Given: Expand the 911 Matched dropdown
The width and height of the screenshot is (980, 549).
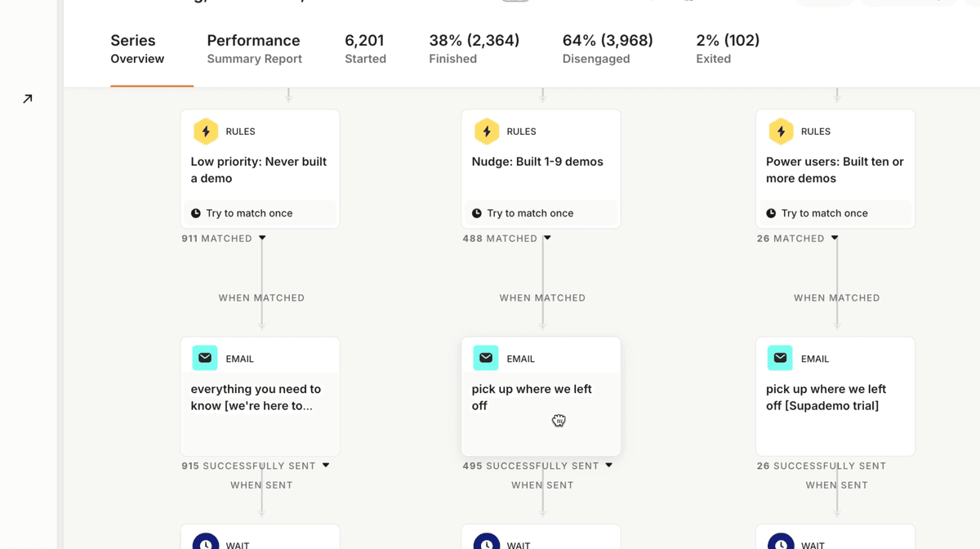Looking at the screenshot, I should [262, 238].
